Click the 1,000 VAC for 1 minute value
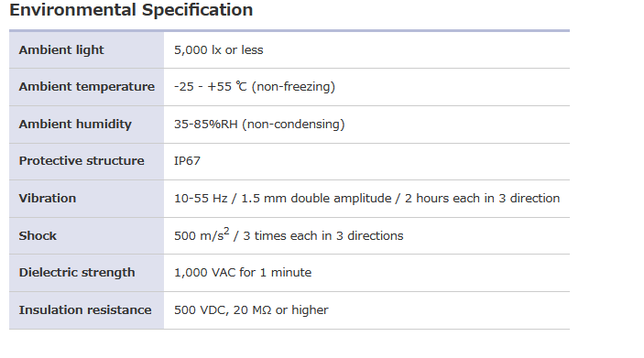The height and width of the screenshot is (358, 644). coord(243,273)
